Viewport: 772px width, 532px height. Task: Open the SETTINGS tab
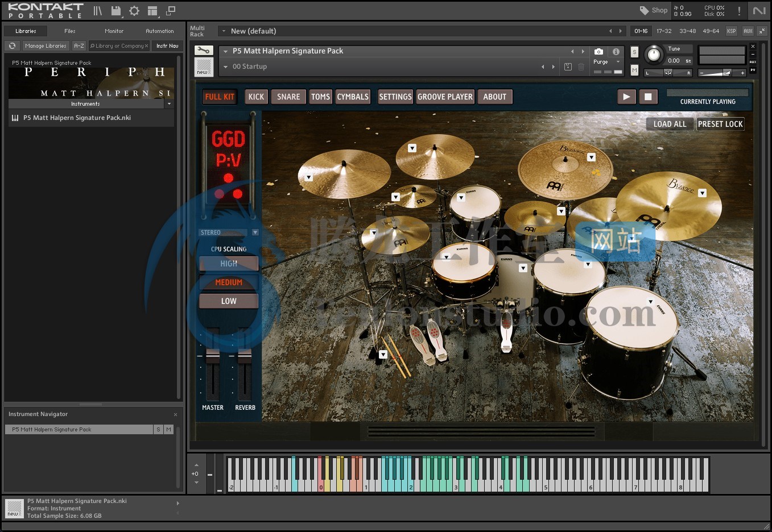point(395,97)
